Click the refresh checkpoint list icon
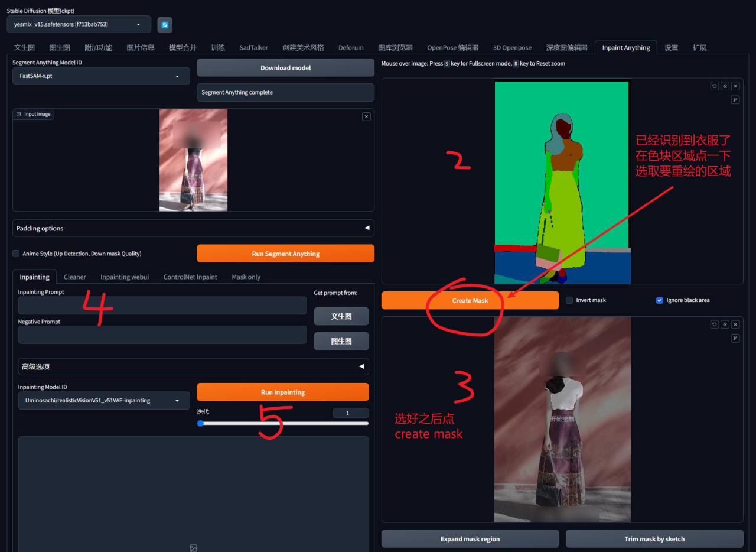The width and height of the screenshot is (756, 552). tap(165, 25)
